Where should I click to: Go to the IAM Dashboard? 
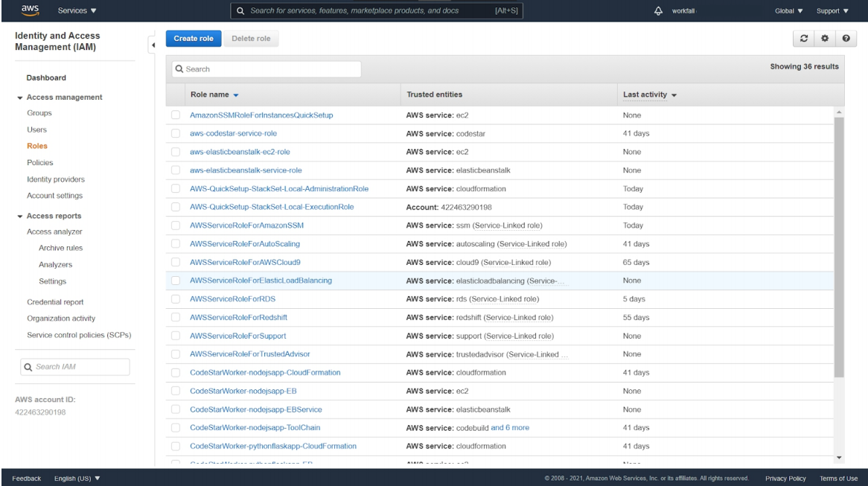(x=46, y=78)
